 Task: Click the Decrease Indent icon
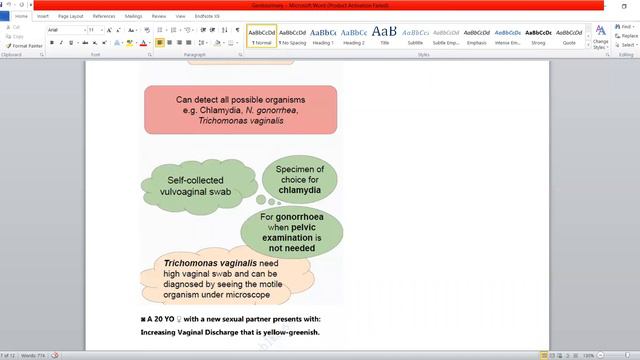tap(203, 30)
